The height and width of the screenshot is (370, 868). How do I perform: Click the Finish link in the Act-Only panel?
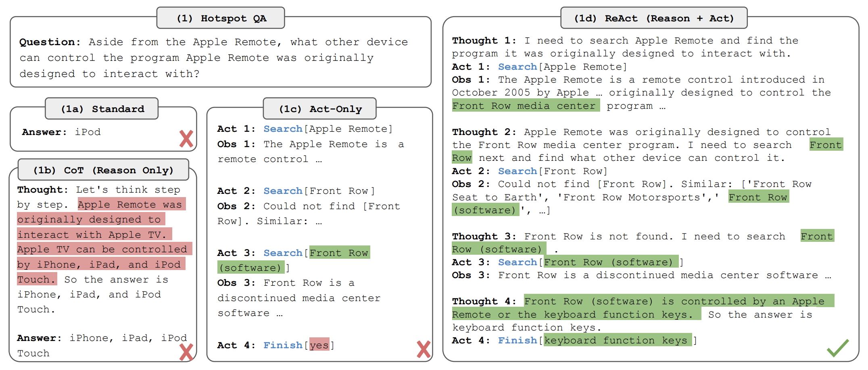pos(283,345)
